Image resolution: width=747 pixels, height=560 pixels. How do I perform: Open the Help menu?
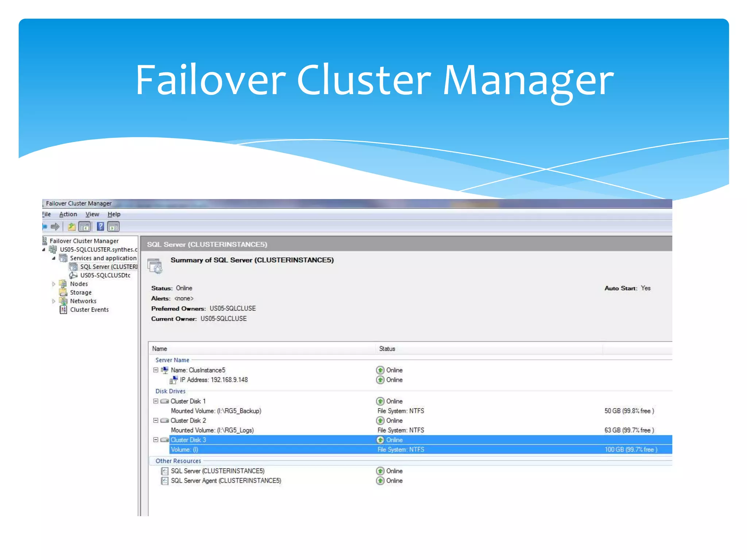click(114, 214)
